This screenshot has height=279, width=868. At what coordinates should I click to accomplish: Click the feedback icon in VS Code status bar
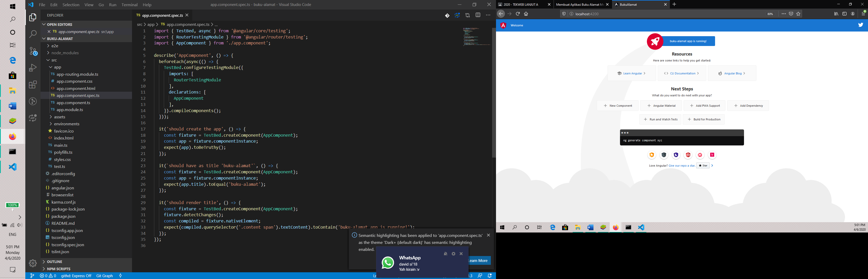(x=480, y=276)
